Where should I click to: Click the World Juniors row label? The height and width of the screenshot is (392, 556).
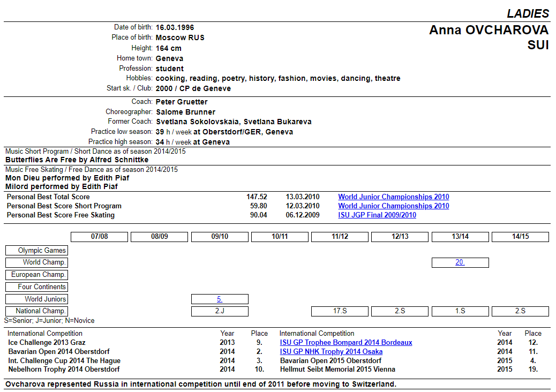pyautogui.click(x=36, y=299)
